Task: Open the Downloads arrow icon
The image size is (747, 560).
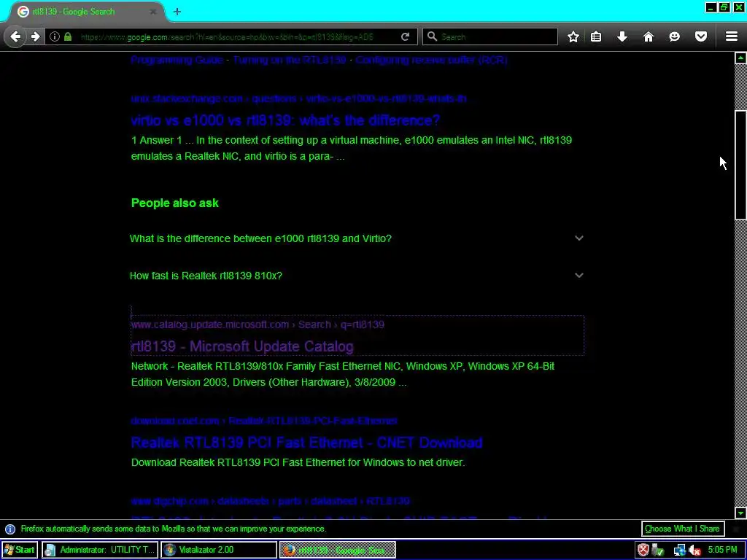Action: pos(622,36)
